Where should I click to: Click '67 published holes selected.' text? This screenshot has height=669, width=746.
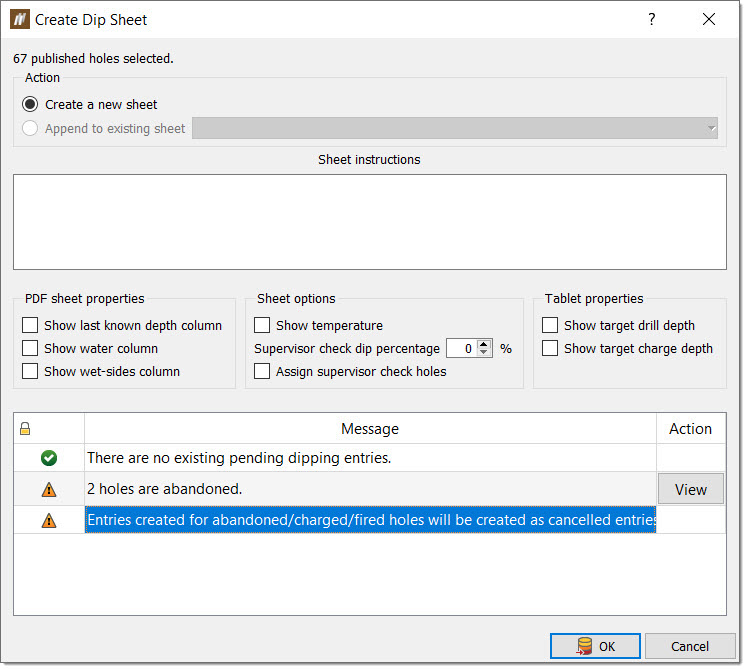(93, 59)
